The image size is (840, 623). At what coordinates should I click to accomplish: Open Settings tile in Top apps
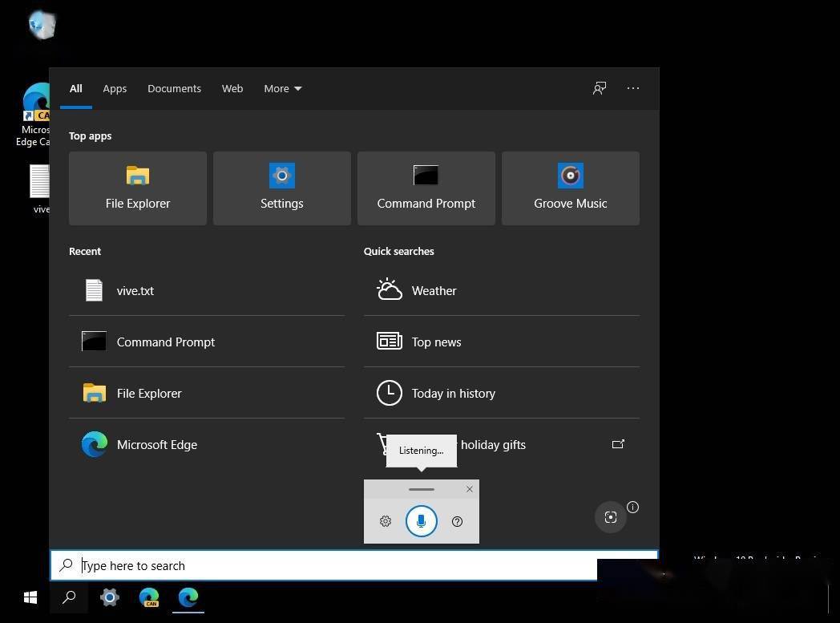pos(282,188)
